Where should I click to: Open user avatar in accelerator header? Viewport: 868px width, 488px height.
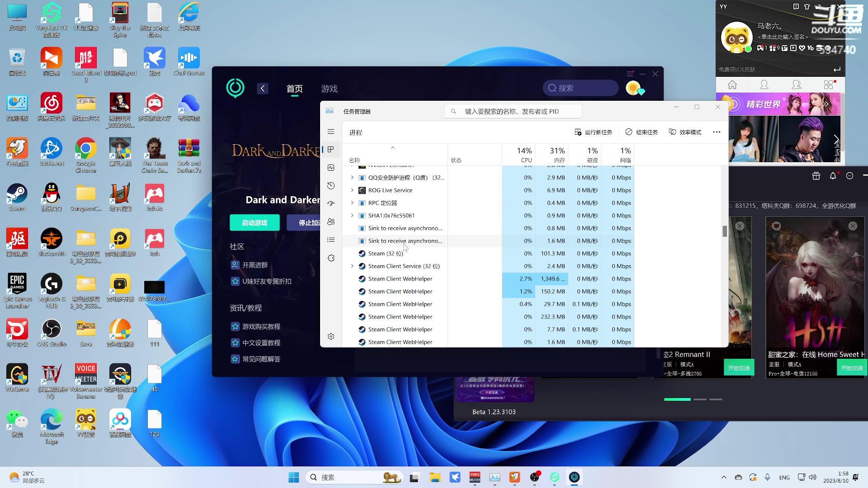pos(634,88)
